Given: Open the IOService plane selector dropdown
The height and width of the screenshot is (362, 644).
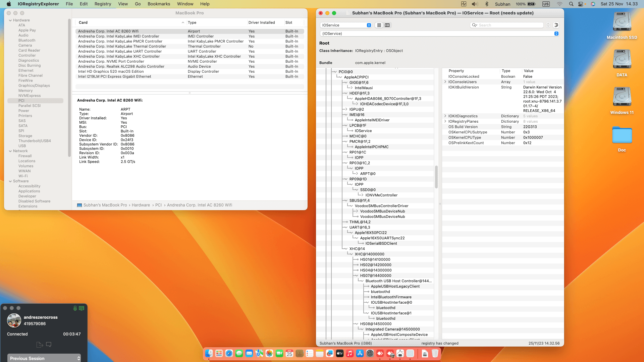Looking at the screenshot, I should pos(346,25).
